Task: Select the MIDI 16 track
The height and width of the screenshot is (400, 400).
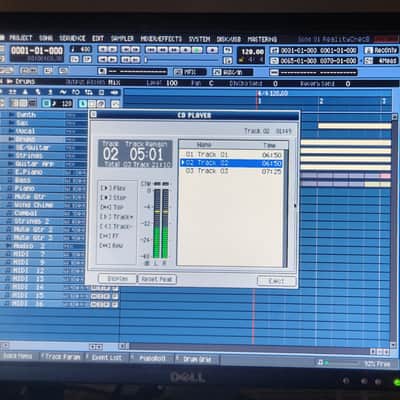Action: 28,303
